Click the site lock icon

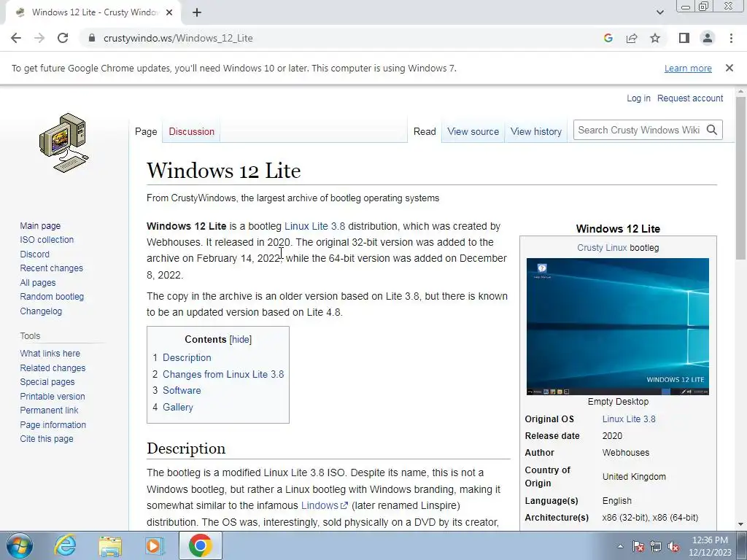[92, 38]
